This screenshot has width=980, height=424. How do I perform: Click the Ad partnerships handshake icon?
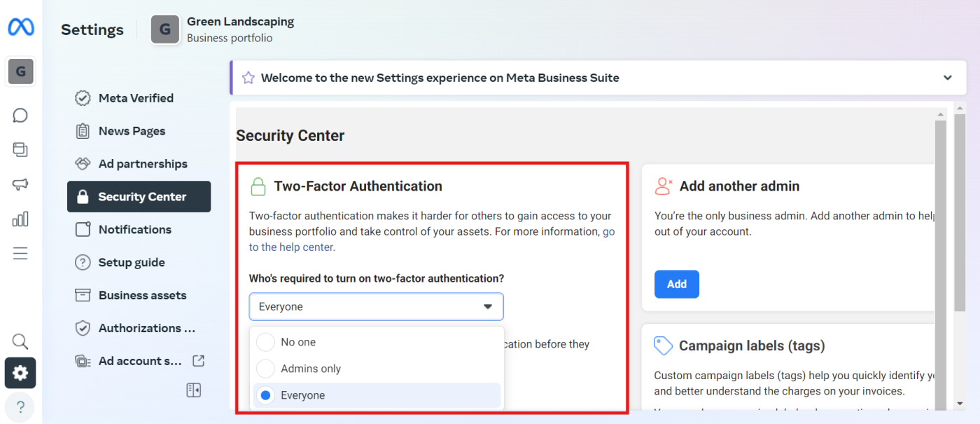pyautogui.click(x=83, y=164)
